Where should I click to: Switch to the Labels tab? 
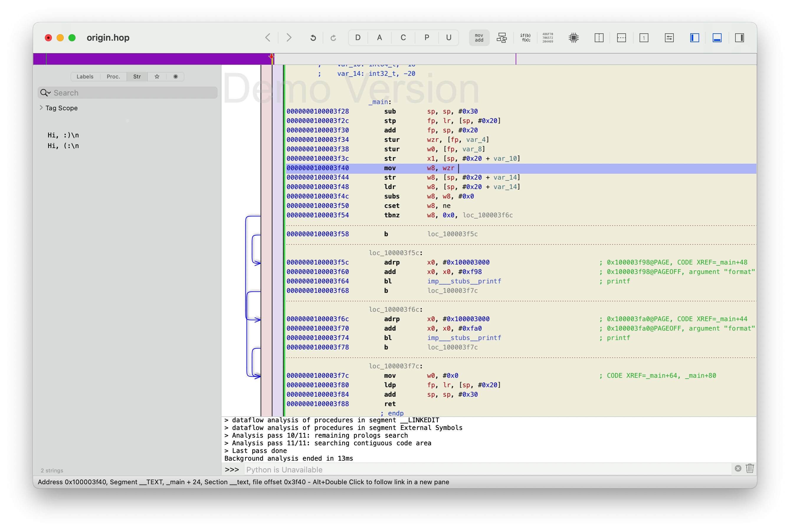pyautogui.click(x=85, y=77)
